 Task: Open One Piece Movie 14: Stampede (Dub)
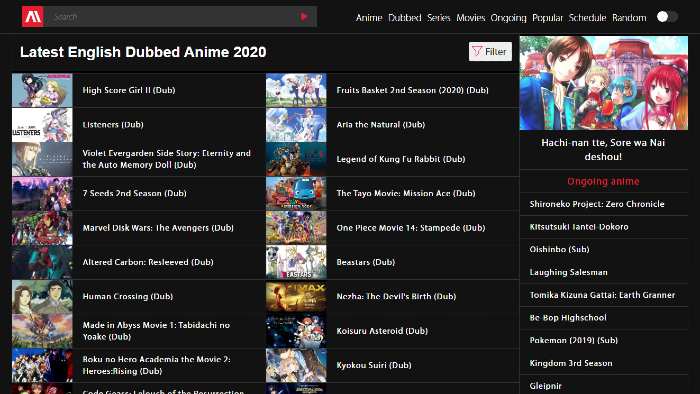[411, 228]
